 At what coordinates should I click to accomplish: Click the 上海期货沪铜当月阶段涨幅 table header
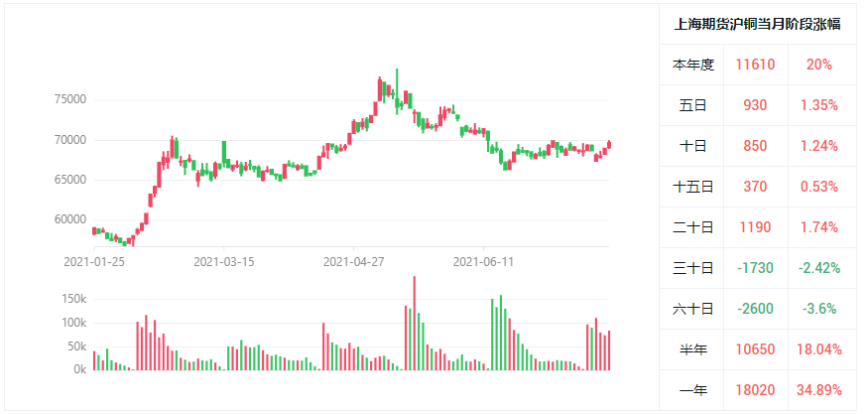tap(757, 25)
